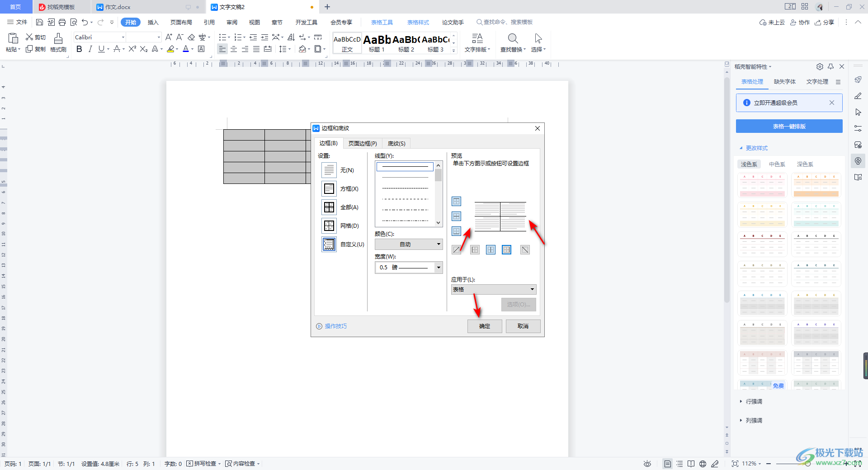
Task: Open the border Color dropdown
Action: tap(409, 244)
